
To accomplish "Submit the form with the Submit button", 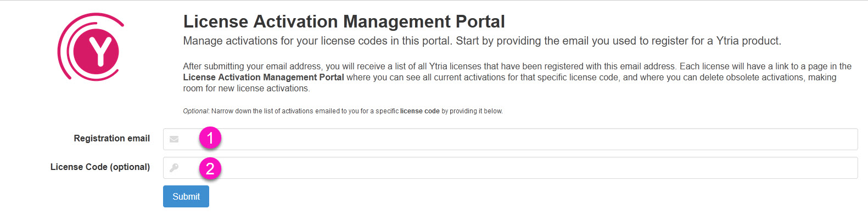I will [186, 196].
